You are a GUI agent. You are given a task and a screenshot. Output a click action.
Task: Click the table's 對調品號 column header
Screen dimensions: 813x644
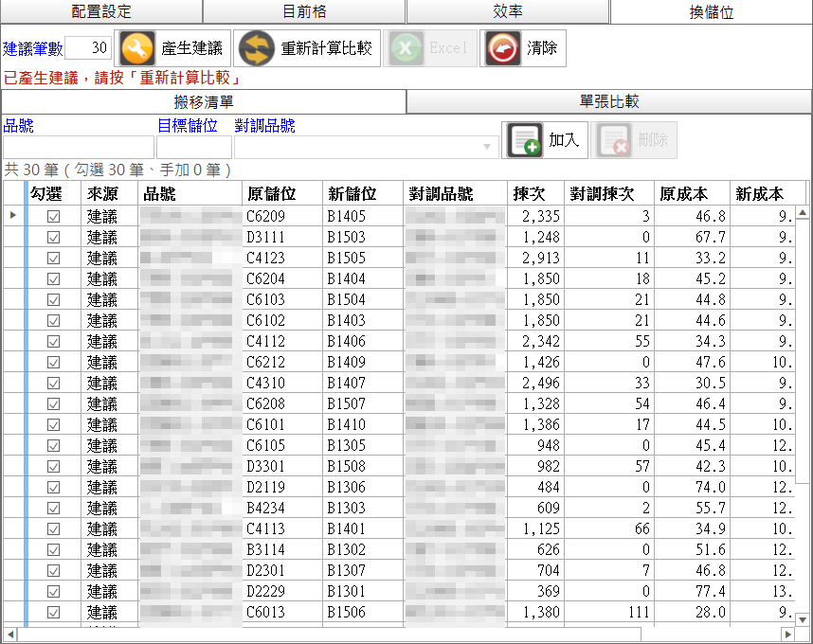pyautogui.click(x=455, y=194)
